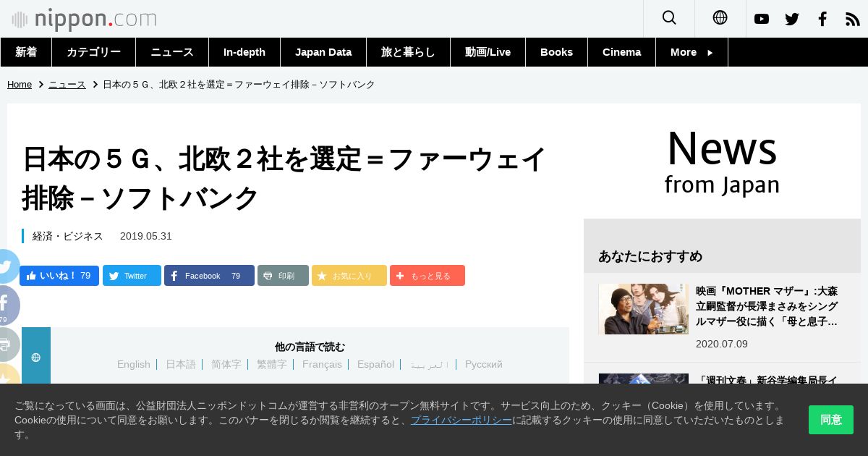Click the 印刷 print button
The image size is (868, 456).
pos(283,276)
